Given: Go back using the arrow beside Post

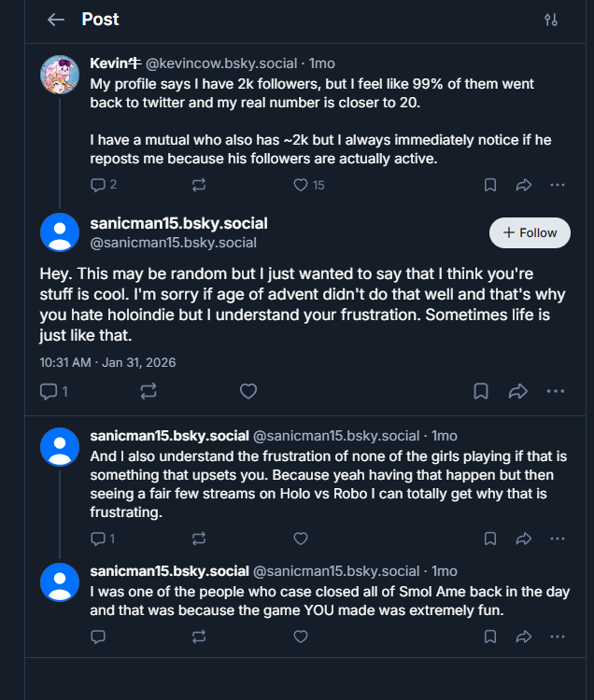Looking at the screenshot, I should click(56, 20).
